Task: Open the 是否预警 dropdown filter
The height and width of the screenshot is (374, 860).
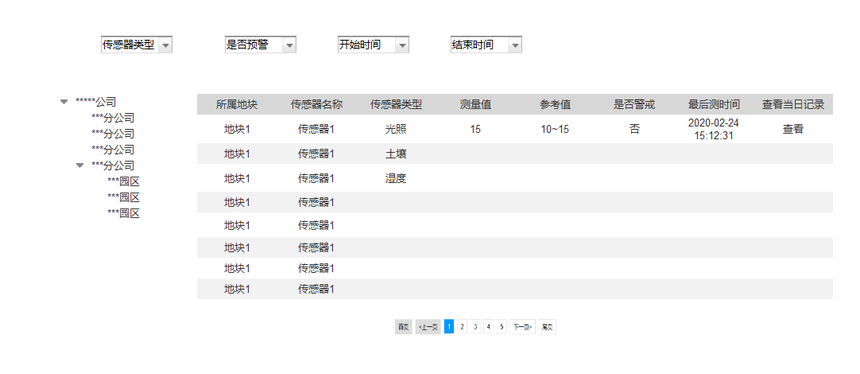Action: tap(261, 45)
